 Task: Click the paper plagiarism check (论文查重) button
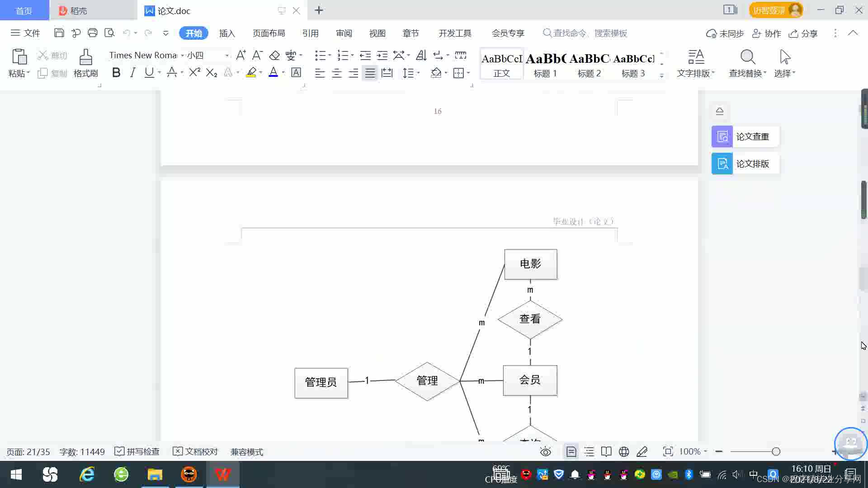coord(745,136)
